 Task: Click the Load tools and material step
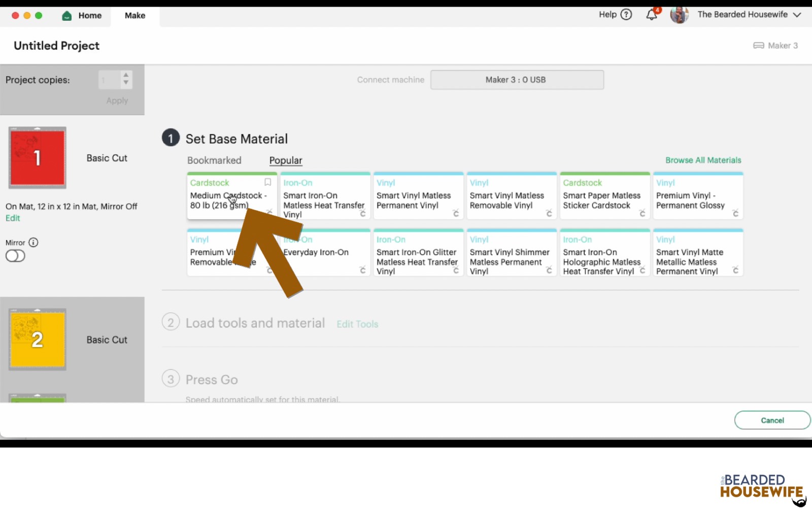(255, 323)
